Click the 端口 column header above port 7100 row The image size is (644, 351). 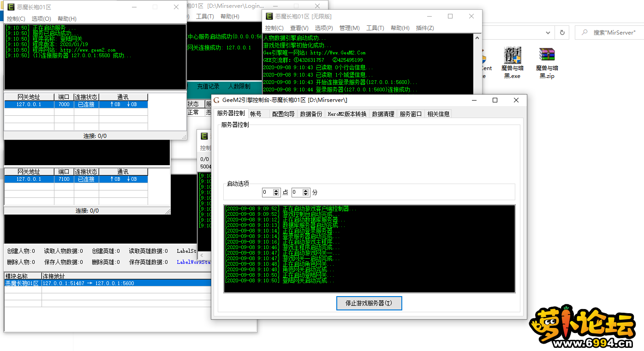[x=64, y=172]
